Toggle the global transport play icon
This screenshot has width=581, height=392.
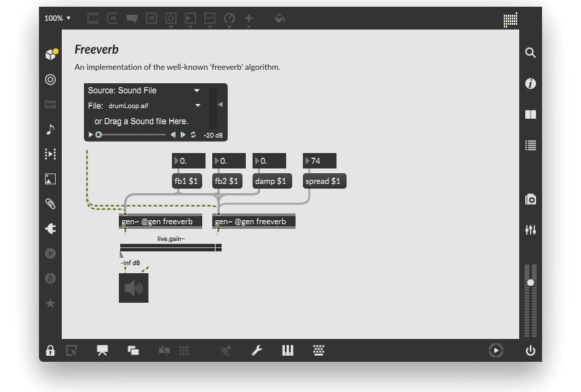[x=496, y=350]
